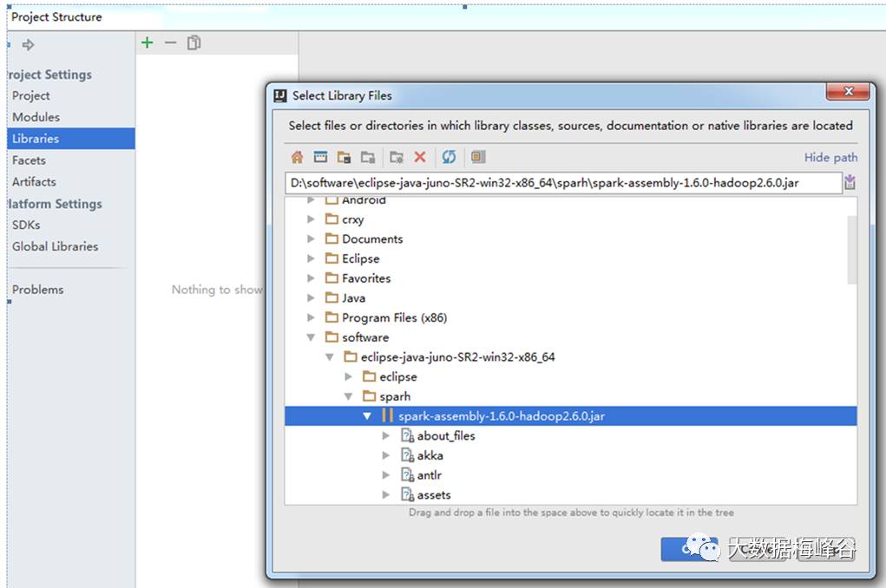Select the Favorites folder row
The height and width of the screenshot is (588, 886).
point(571,278)
